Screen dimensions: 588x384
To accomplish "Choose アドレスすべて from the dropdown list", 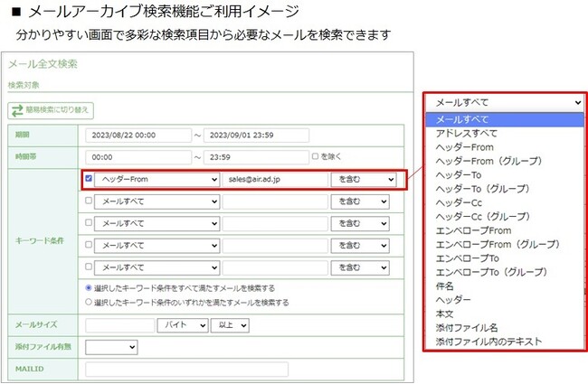I will click(x=468, y=133).
